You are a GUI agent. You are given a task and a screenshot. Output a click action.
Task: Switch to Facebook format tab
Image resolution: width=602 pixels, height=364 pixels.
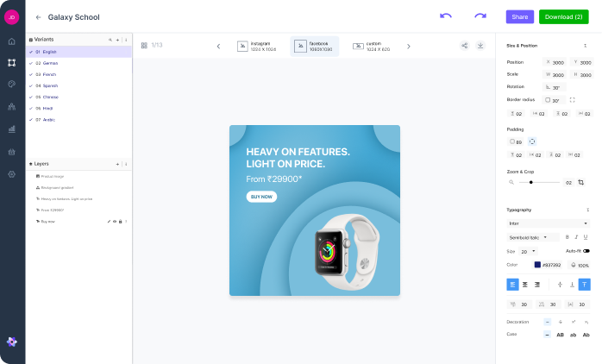315,47
